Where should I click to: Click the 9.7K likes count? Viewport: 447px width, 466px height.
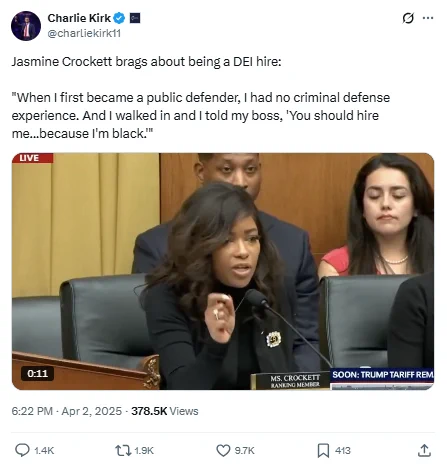pos(245,451)
